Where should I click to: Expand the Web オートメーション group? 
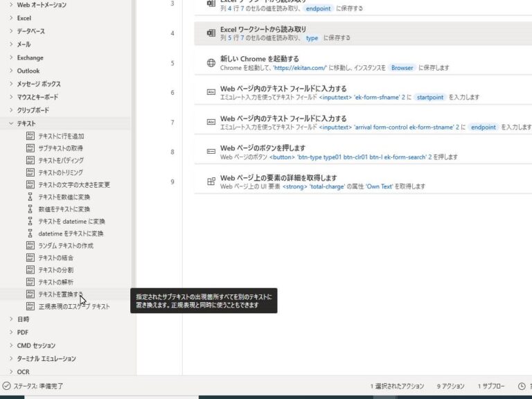[11, 5]
